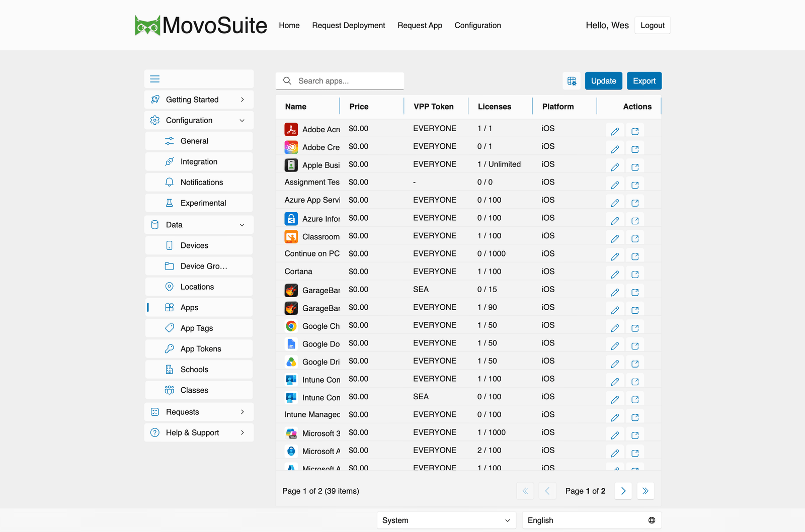Edit the Microsoft 365 row

coord(615,435)
